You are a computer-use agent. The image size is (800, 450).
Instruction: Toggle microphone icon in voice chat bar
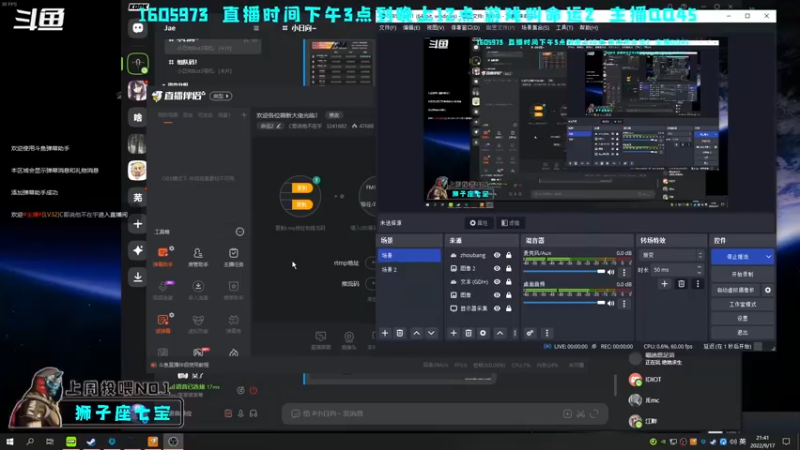241,413
